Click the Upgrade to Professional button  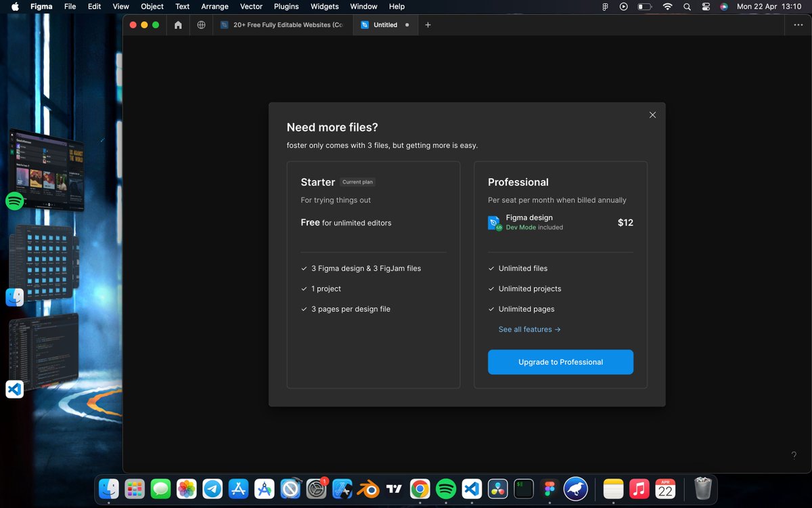coord(560,362)
